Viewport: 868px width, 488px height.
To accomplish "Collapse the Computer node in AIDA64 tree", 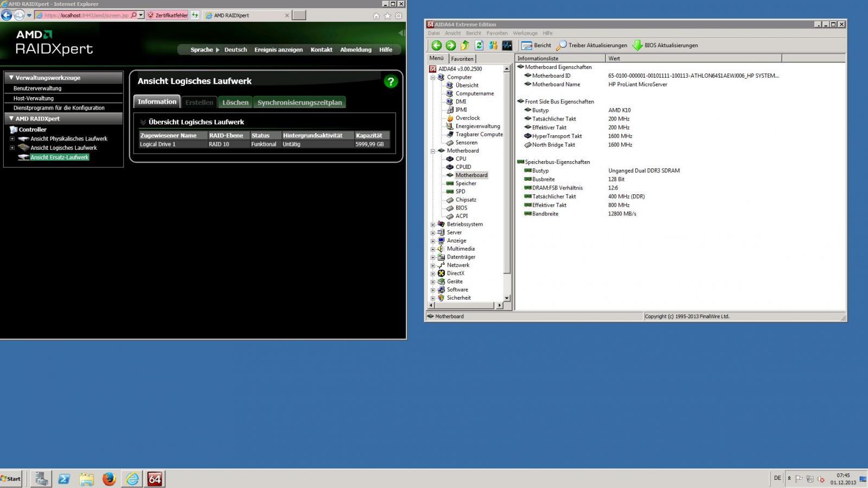I will [x=433, y=77].
